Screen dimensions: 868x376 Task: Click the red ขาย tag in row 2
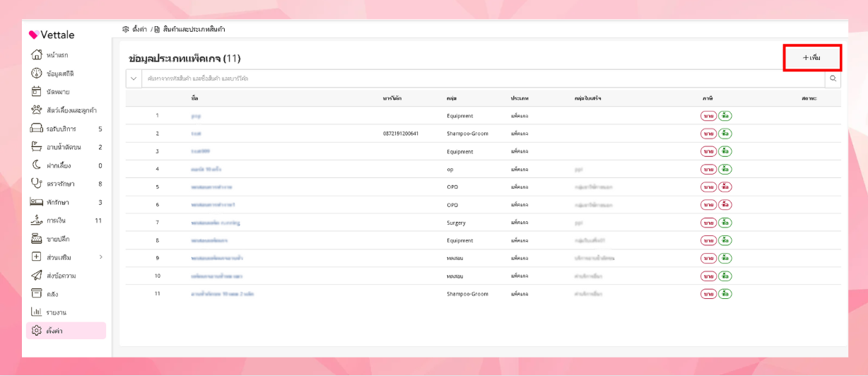[708, 134]
